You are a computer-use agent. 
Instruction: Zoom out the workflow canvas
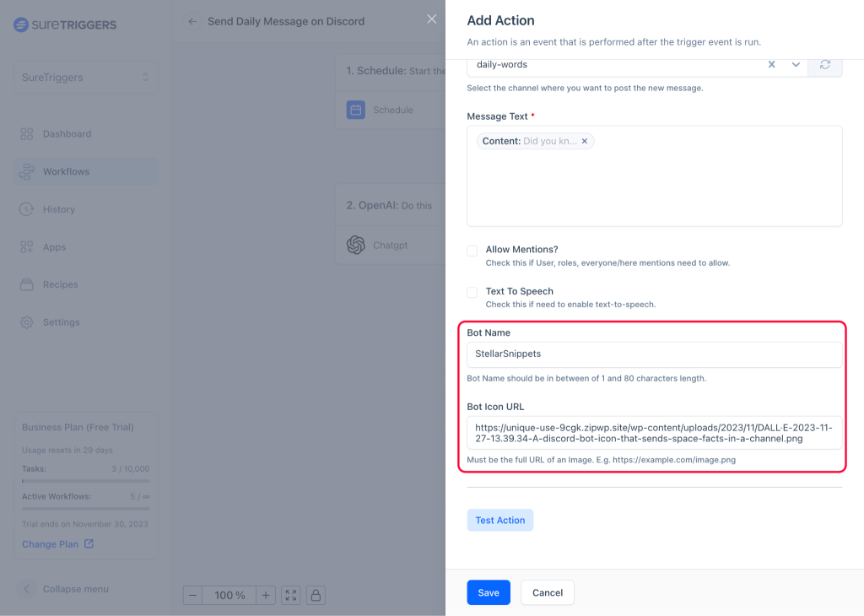[193, 595]
